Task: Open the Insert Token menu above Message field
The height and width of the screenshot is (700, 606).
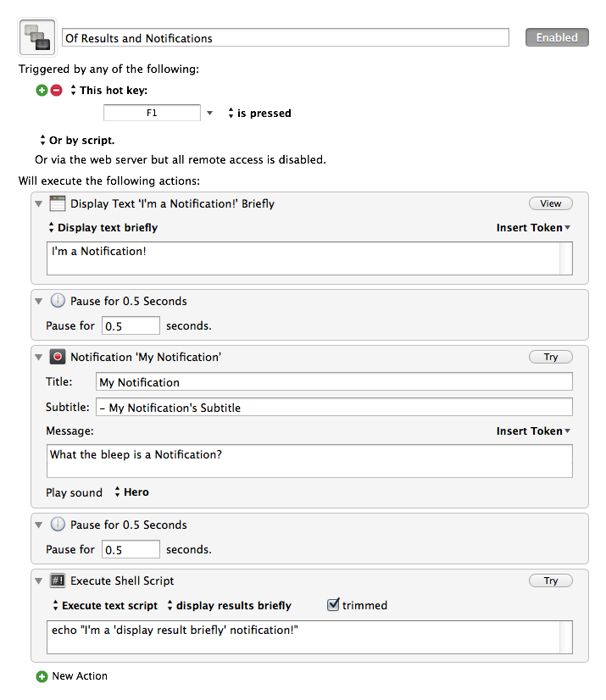Action: pos(533,431)
